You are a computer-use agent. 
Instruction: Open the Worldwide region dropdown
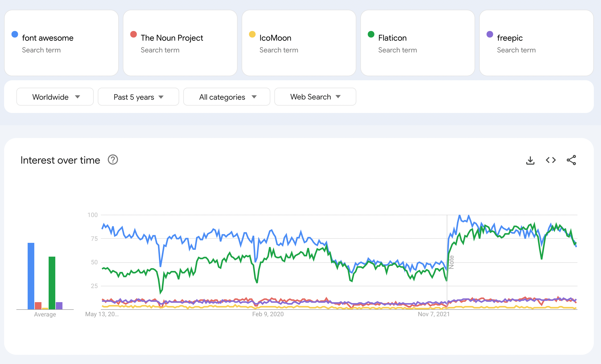55,97
